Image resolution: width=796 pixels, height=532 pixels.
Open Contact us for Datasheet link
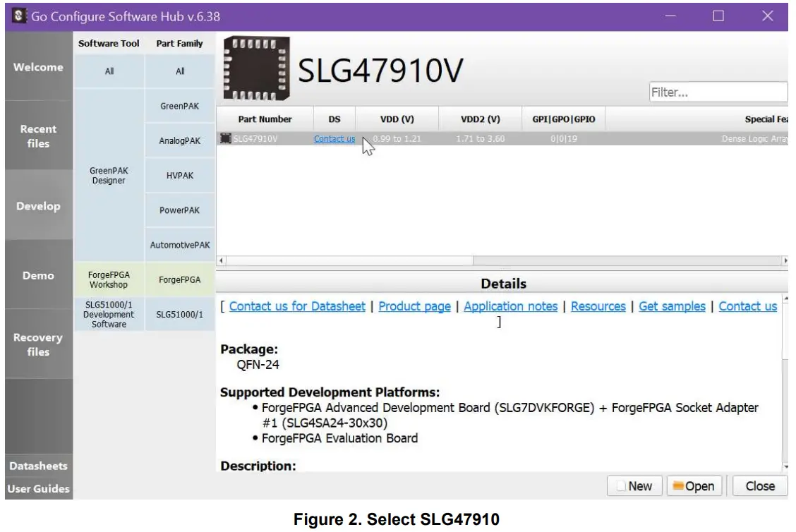coord(297,306)
